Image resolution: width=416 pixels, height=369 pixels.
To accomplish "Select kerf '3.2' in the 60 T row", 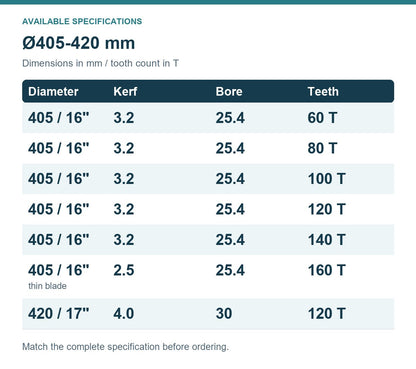I will pos(124,118).
